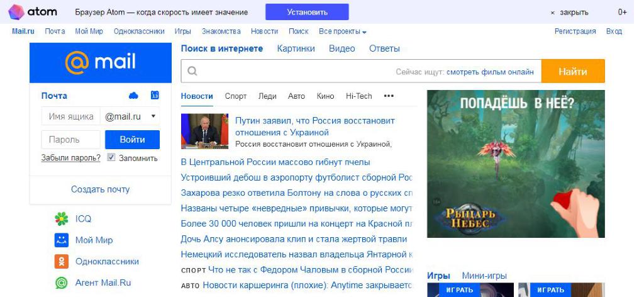
Task: Click the Мой Мир blue icon
Action: coord(62,240)
